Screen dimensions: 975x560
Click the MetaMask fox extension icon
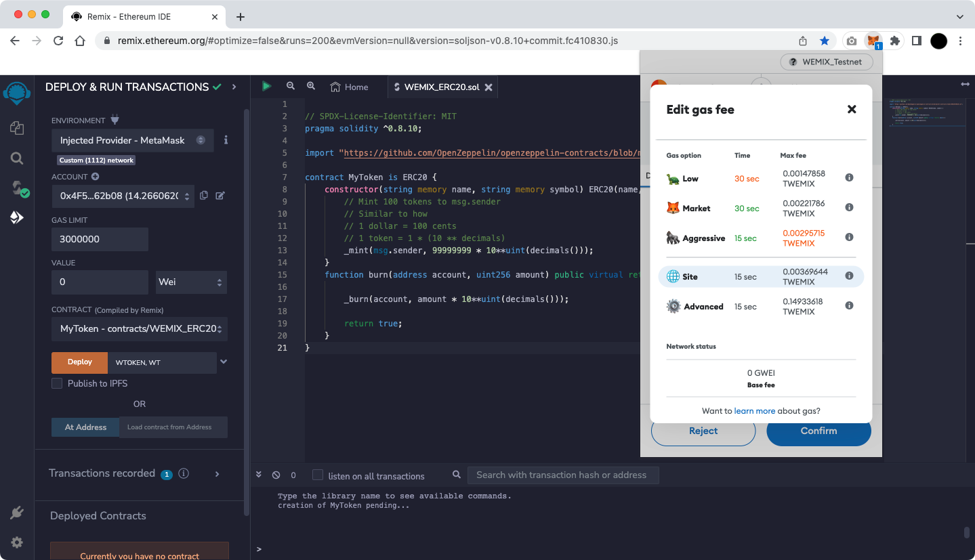click(873, 41)
